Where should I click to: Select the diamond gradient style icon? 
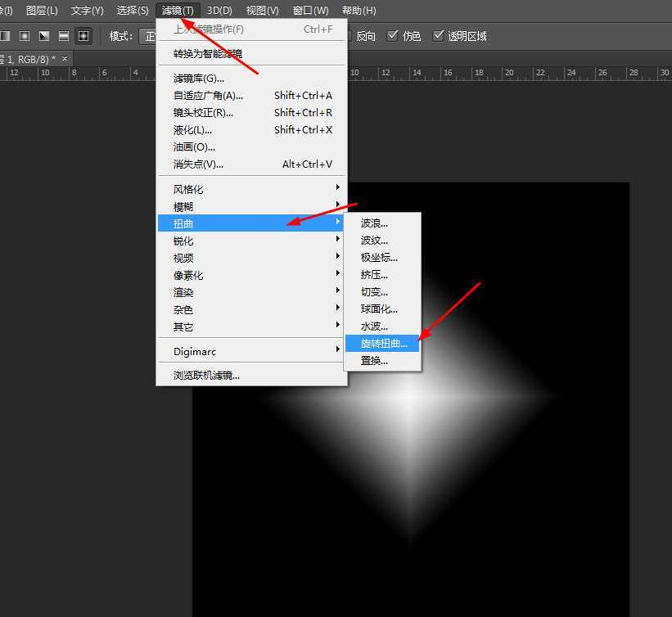tap(83, 35)
